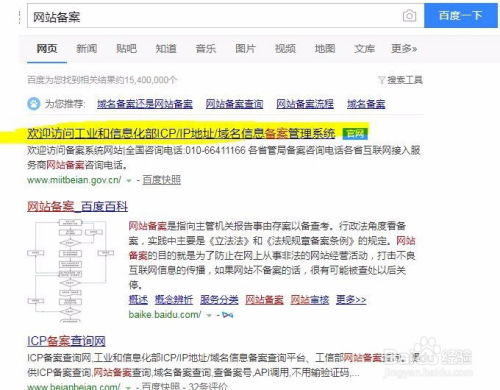Click the www.beianbeian.com URL
This screenshot has width=500, height=390.
click(x=74, y=386)
